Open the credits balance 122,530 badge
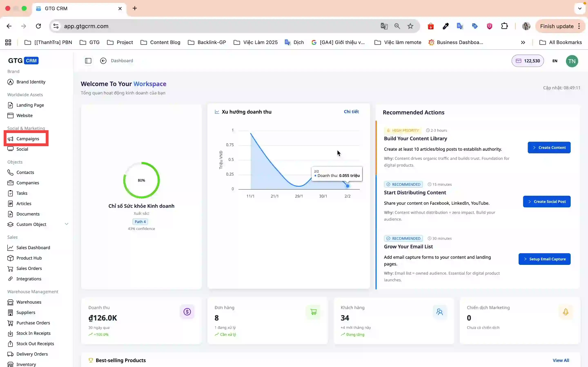Image resolution: width=588 pixels, height=367 pixels. coord(528,61)
